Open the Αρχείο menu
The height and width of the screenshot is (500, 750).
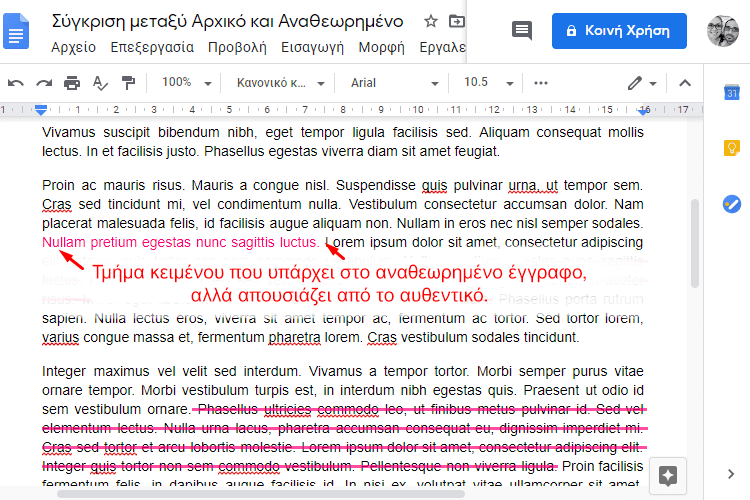click(x=74, y=47)
